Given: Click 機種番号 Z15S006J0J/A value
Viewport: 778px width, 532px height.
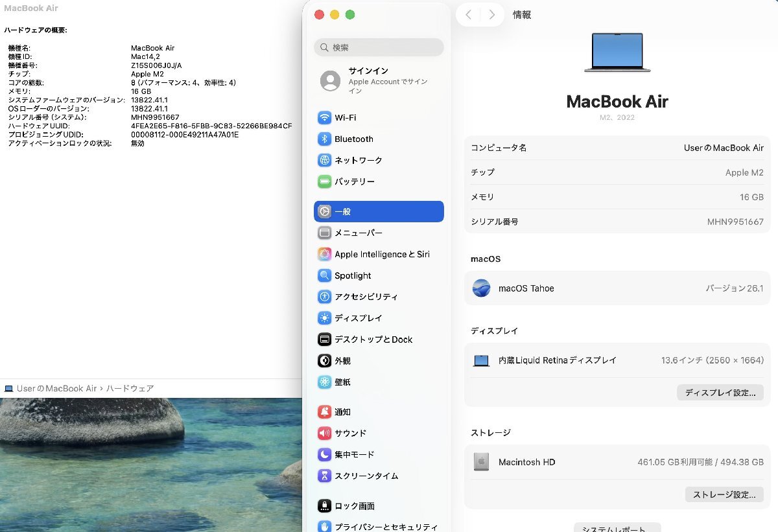Looking at the screenshot, I should point(156,65).
